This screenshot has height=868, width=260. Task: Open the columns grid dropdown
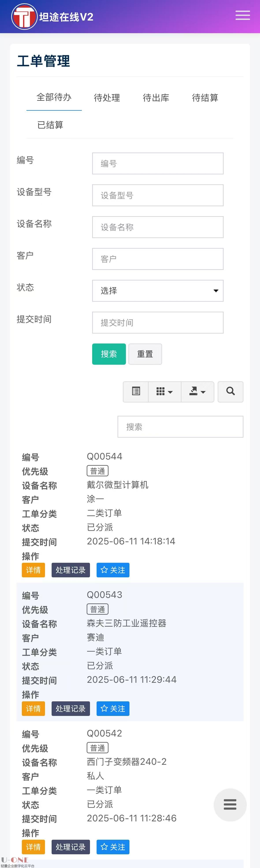tap(165, 391)
